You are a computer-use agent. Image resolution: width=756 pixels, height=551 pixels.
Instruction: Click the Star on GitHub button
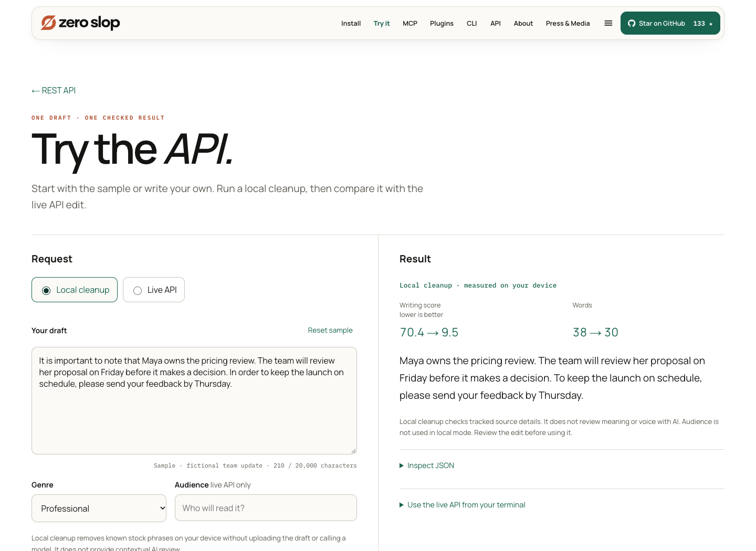pos(670,23)
